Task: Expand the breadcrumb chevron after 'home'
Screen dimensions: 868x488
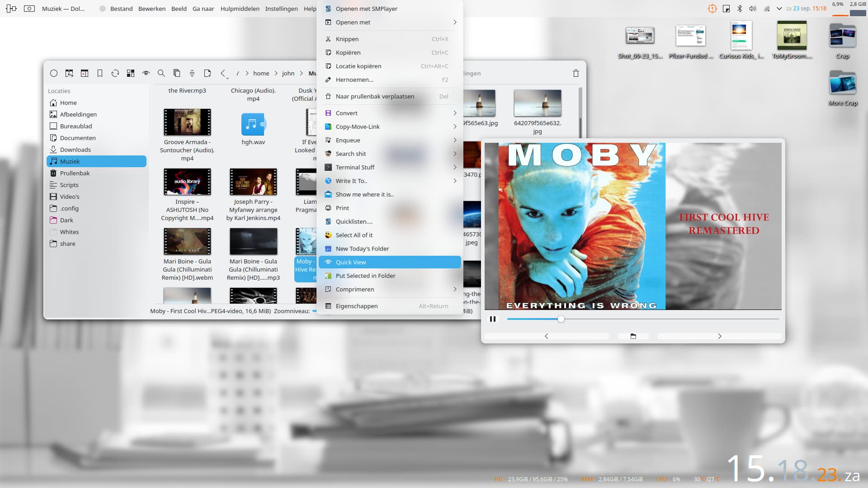Action: click(276, 73)
